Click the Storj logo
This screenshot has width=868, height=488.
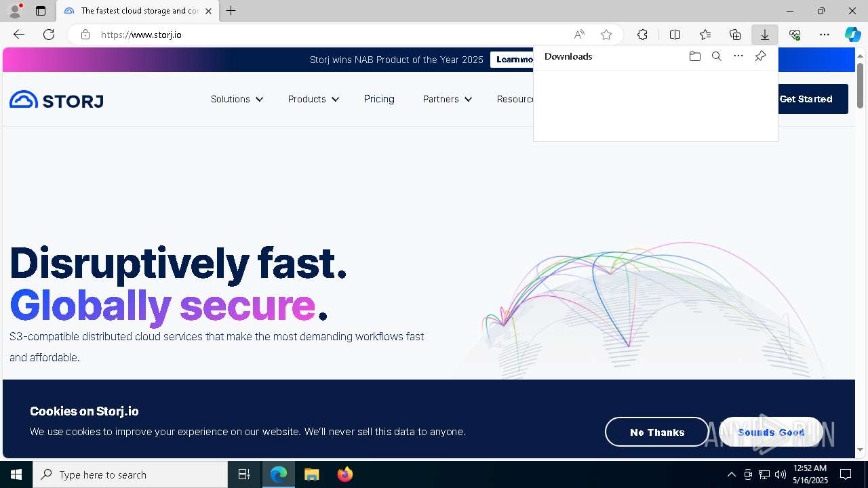pos(56,100)
